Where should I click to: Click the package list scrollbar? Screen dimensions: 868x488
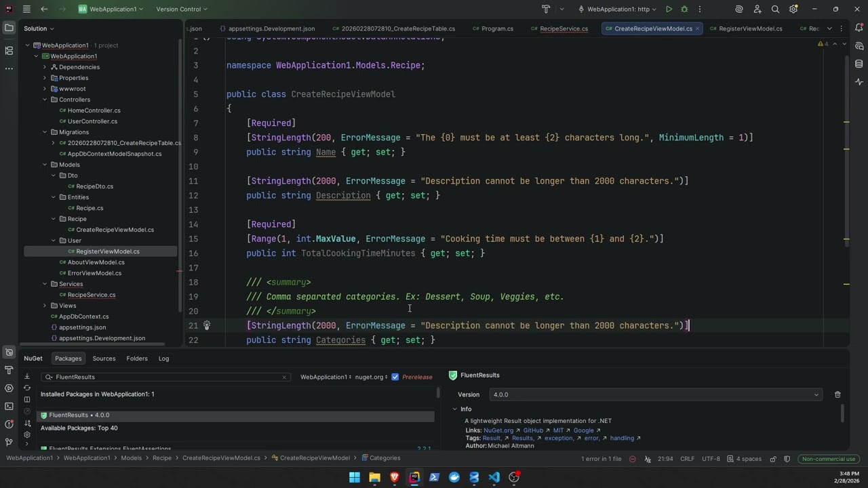pyautogui.click(x=438, y=392)
